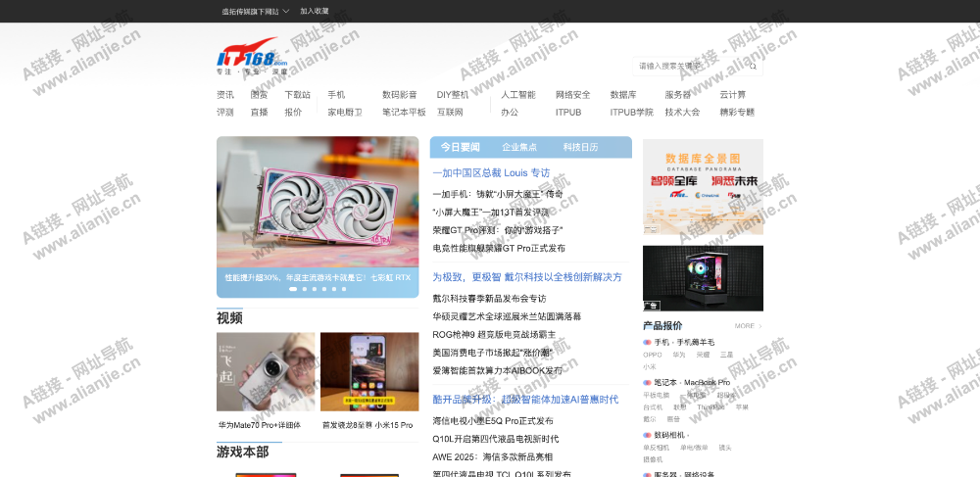Click the OPPO brand link

[x=653, y=355]
